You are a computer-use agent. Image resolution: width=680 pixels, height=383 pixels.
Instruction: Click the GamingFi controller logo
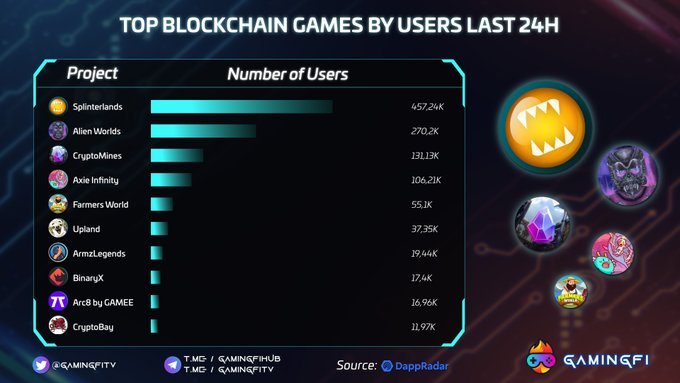(540, 357)
